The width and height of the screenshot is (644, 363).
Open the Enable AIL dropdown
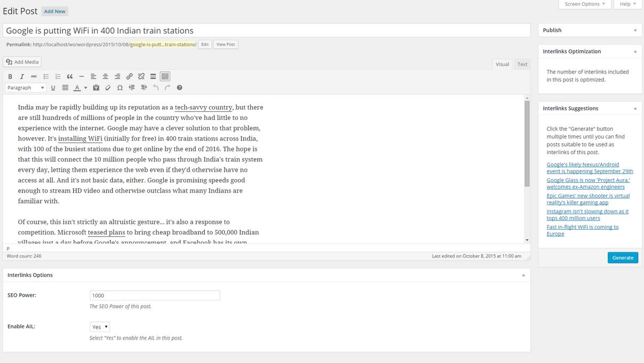pyautogui.click(x=100, y=327)
